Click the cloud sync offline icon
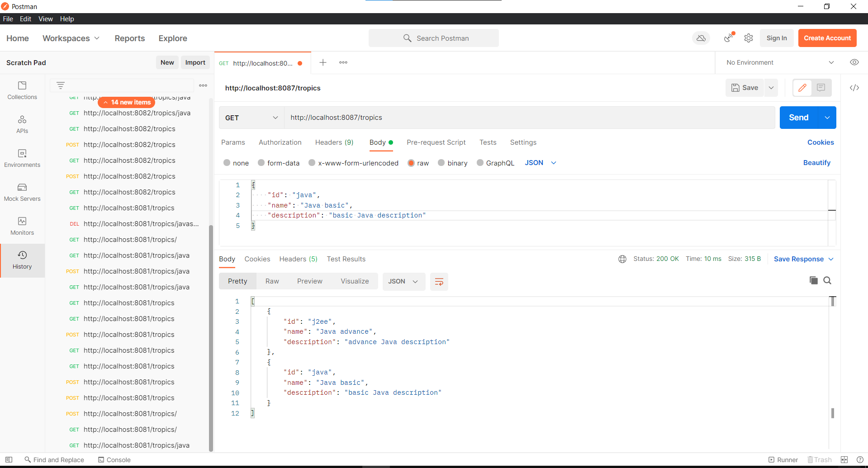Image resolution: width=868 pixels, height=468 pixels. click(701, 38)
